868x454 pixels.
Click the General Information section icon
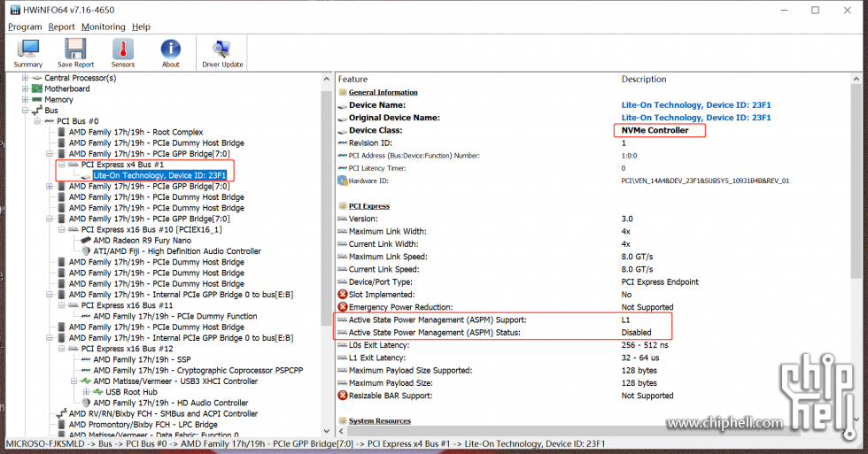343,92
